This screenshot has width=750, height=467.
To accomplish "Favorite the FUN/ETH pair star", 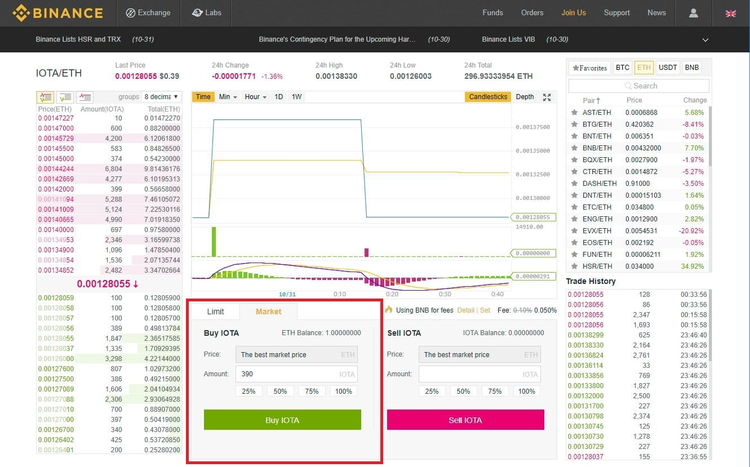I will point(574,254).
